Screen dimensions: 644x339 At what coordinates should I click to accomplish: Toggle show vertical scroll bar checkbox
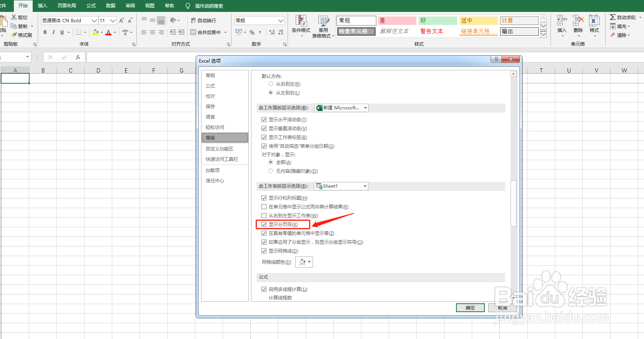[x=264, y=128]
